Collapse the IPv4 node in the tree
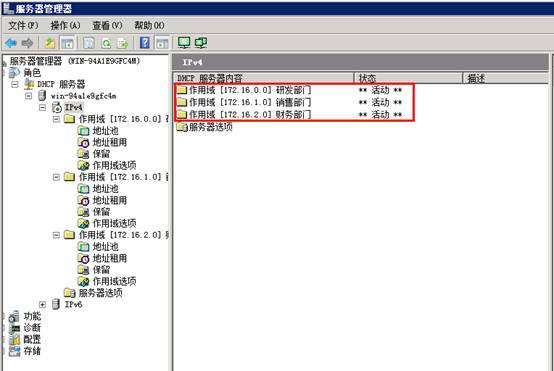The height and width of the screenshot is (371, 554). 42,107
